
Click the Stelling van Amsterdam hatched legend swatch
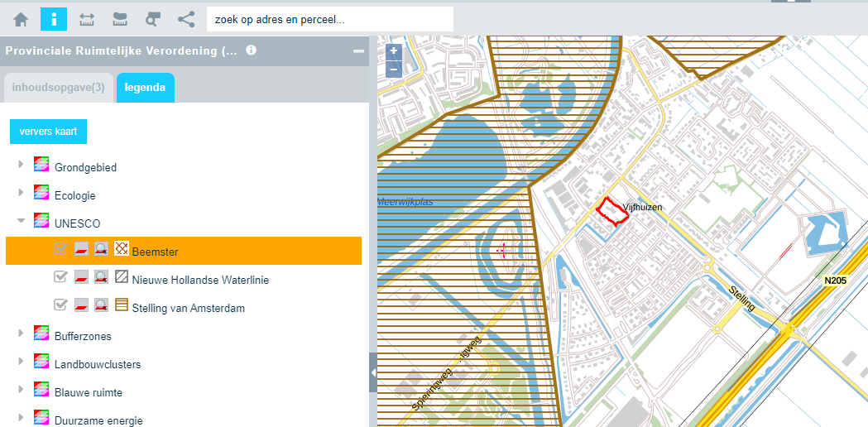(x=121, y=305)
